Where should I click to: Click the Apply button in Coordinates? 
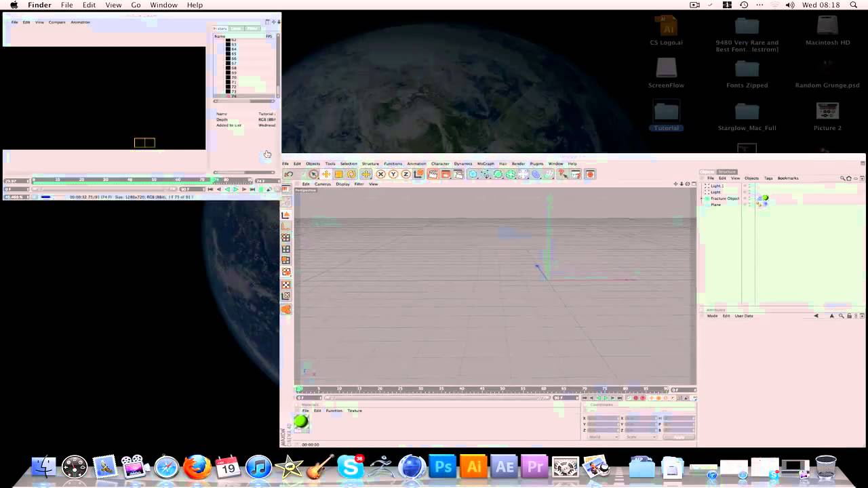679,437
